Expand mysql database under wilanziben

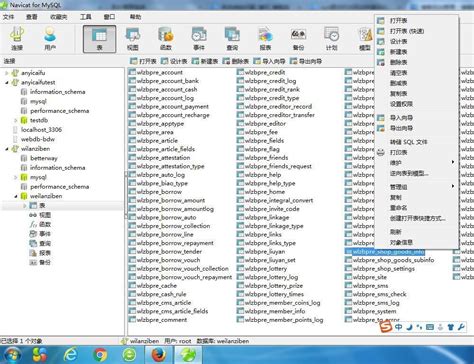(x=16, y=177)
